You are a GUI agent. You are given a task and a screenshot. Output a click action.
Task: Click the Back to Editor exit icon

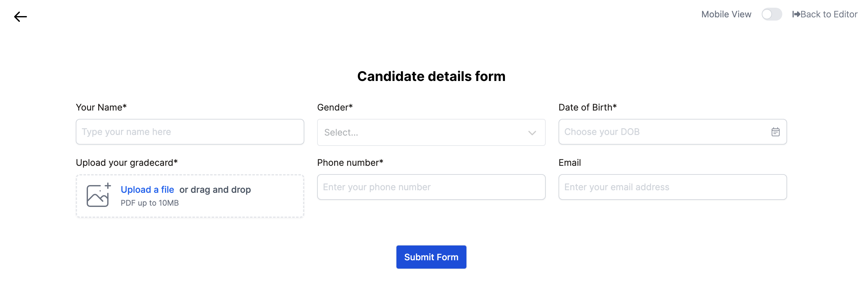pos(795,14)
